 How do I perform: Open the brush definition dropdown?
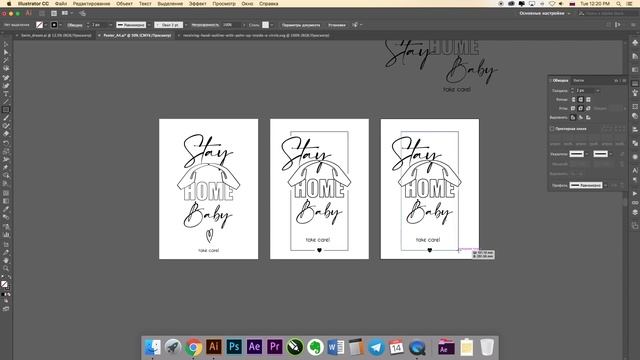pos(186,25)
